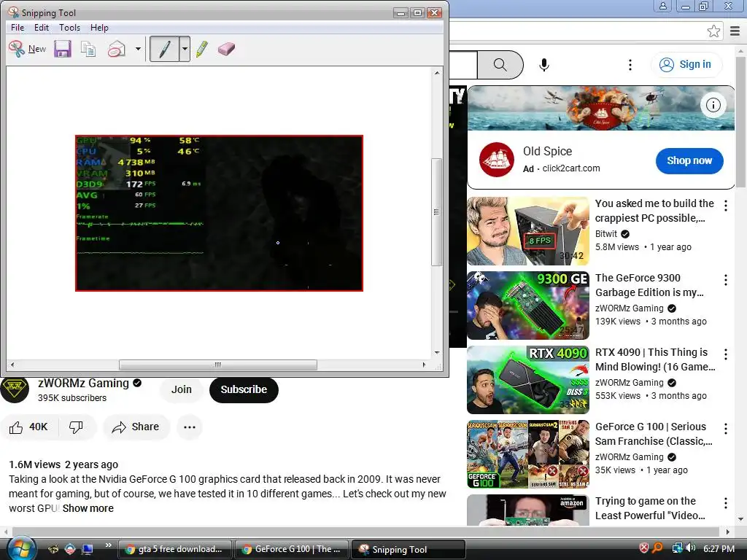Click the YouTube voice search microphone
Image resolution: width=747 pixels, height=560 pixels.
(544, 65)
